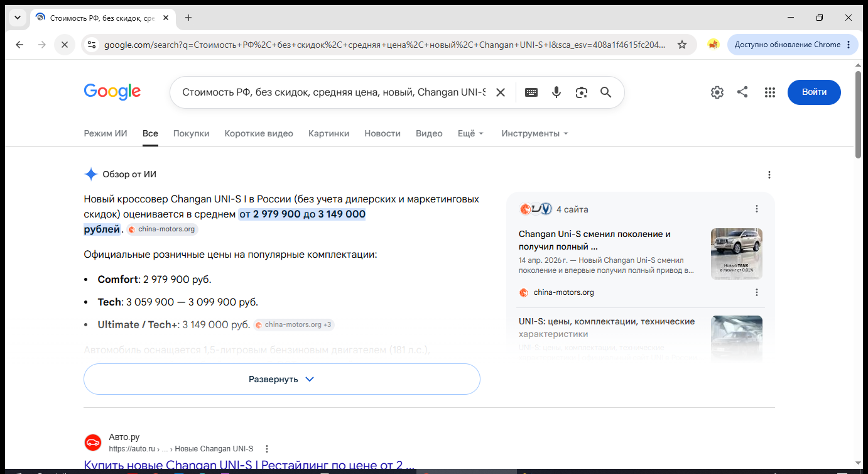Screen dimensions: 868x474
Task: Open the on-screen keyboard input tool
Action: (531, 92)
